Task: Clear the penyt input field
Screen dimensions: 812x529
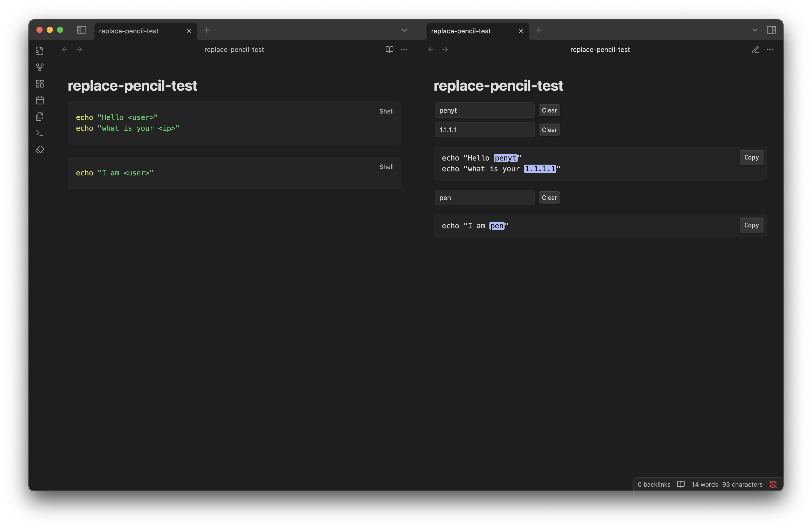Action: click(549, 110)
